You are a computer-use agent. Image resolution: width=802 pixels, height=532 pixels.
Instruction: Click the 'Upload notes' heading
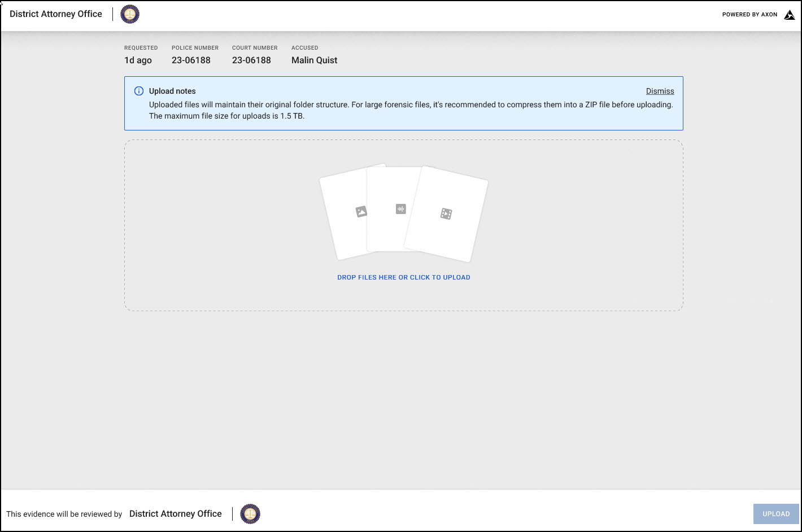coord(172,91)
